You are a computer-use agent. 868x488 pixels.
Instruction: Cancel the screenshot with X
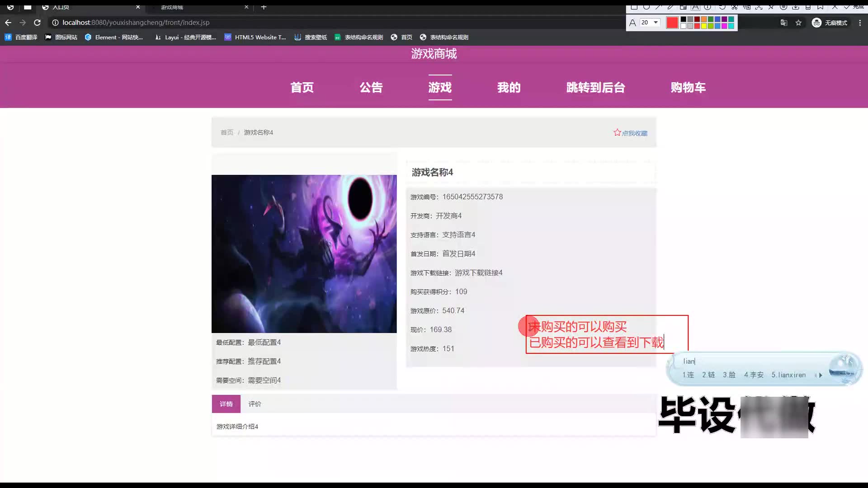click(835, 7)
